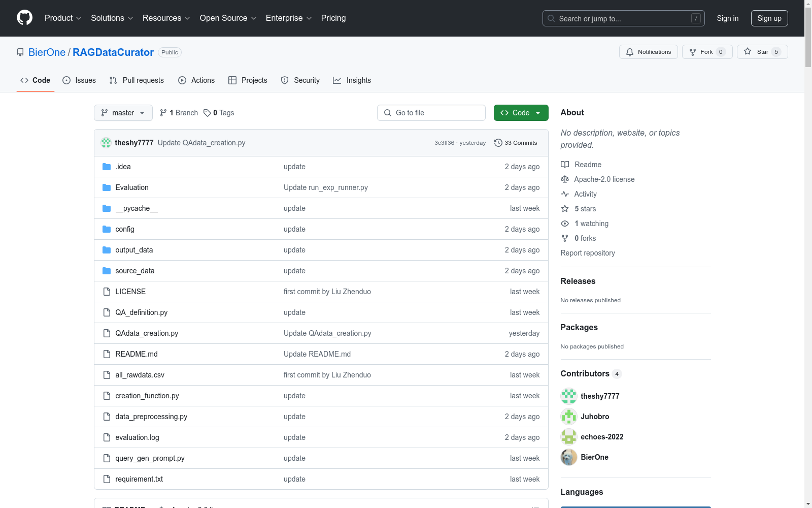Screen dimensions: 812x508
Task: Click the Readme book icon
Action: coord(565,165)
